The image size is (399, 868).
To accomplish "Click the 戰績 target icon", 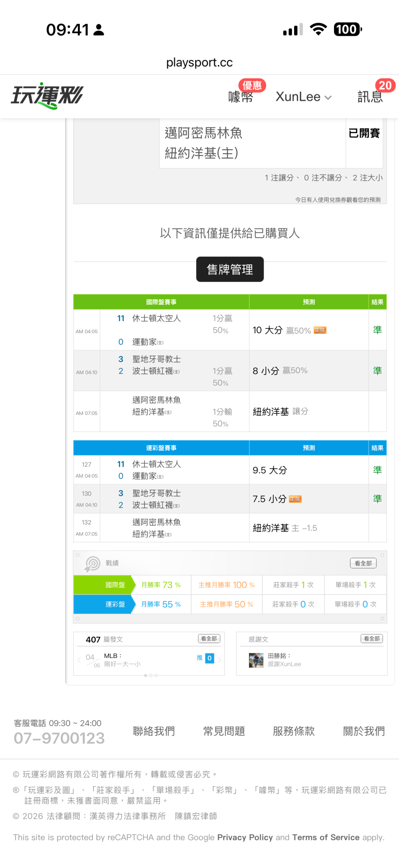I will [x=92, y=564].
